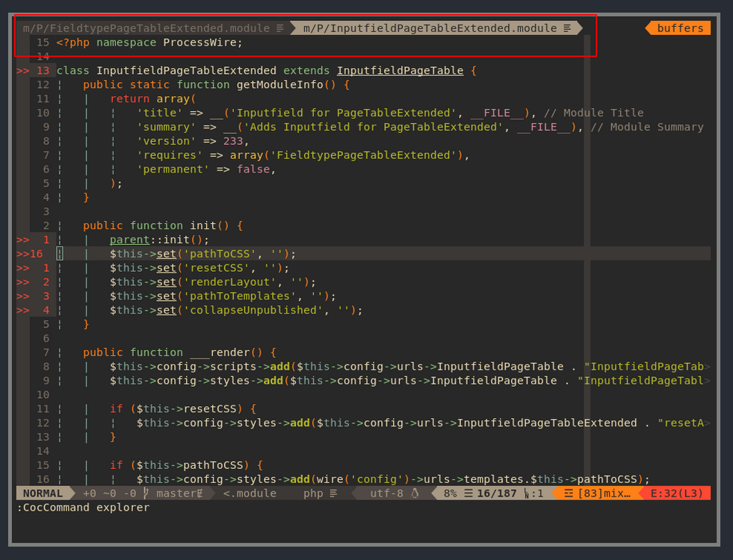Click the NORMAL mode indicator

43,494
